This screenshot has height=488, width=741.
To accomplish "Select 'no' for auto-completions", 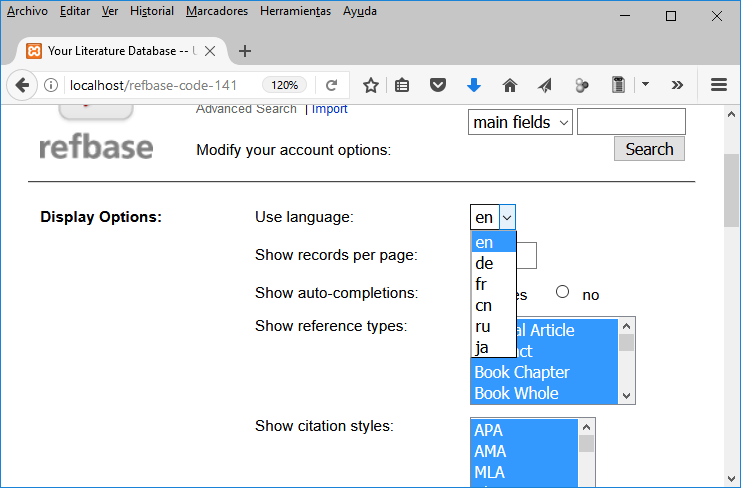I will coord(562,292).
